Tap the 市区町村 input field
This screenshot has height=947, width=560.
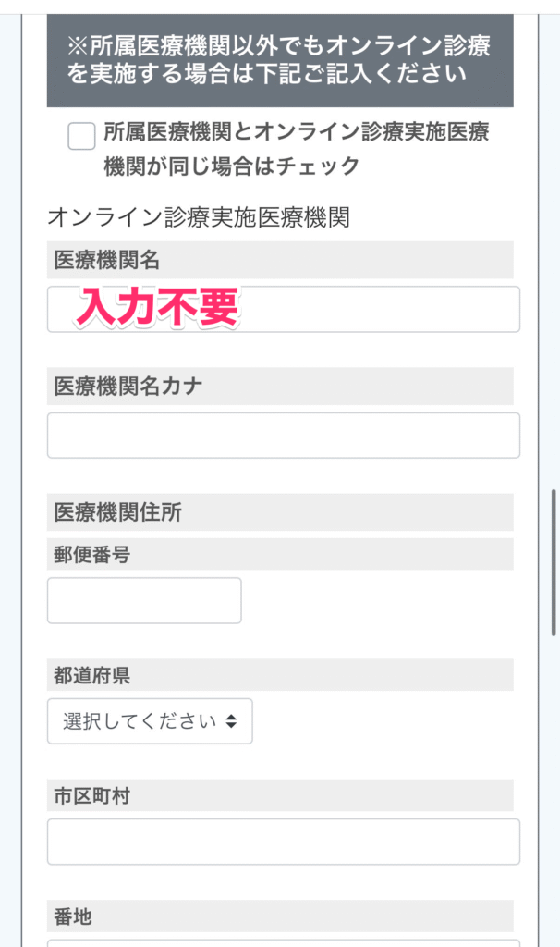[283, 842]
